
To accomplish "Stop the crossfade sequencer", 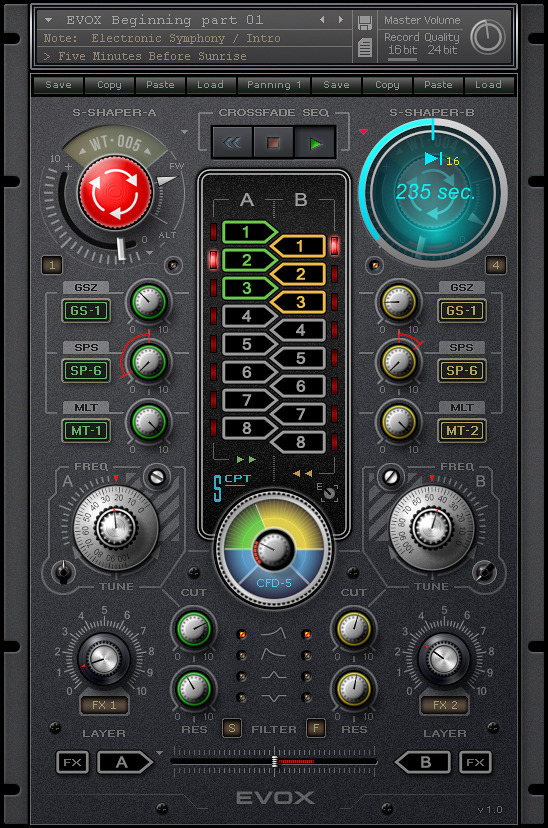I will (x=273, y=143).
